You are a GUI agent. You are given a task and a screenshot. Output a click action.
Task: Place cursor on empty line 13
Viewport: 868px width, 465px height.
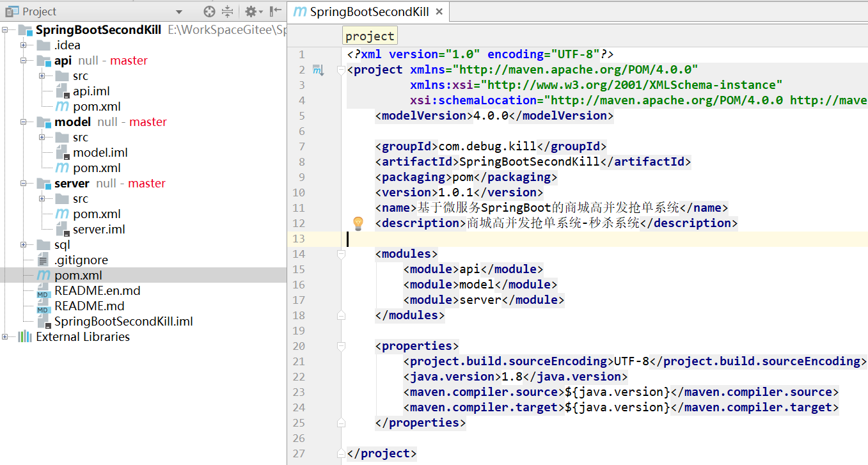(x=607, y=239)
